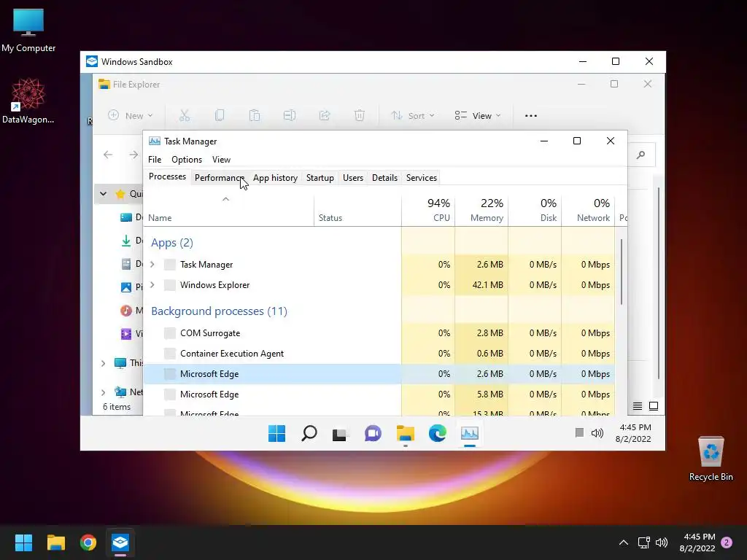Click the Paste icon in File Explorer

255,115
